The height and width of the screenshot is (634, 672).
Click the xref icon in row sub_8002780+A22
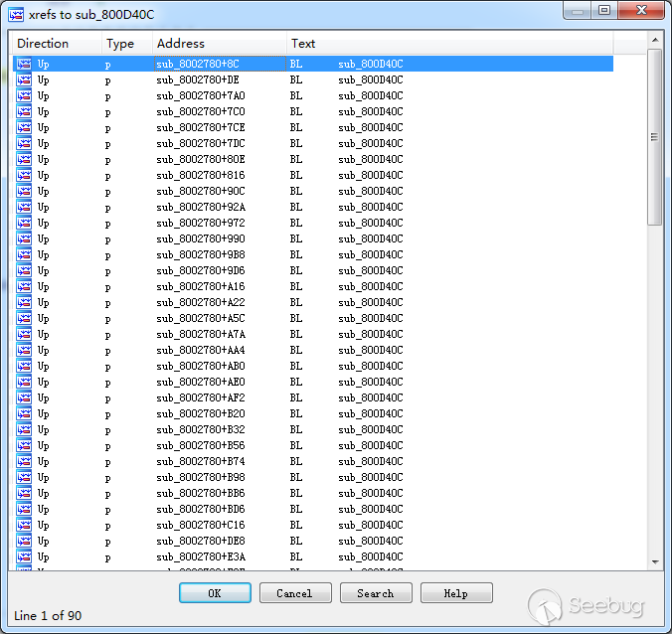pyautogui.click(x=24, y=302)
